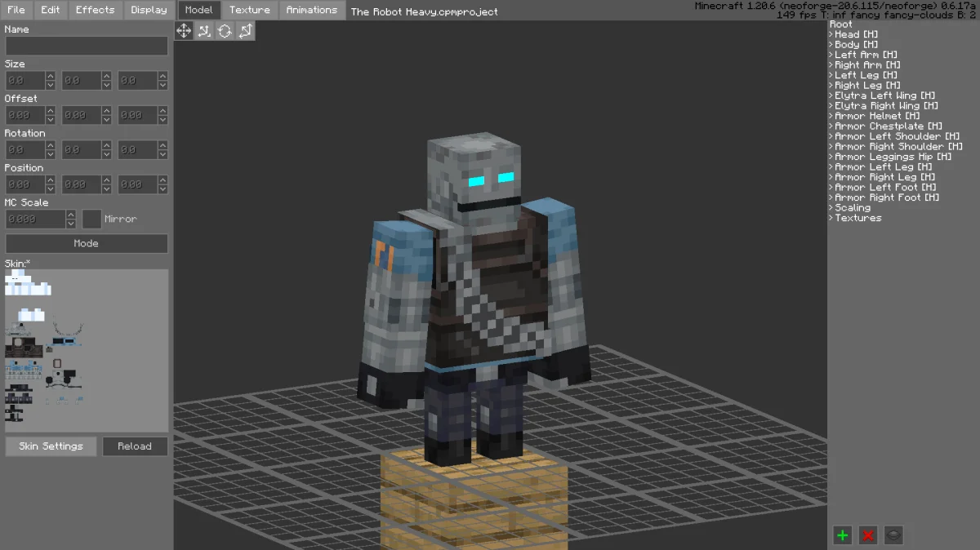Switch to the Model tab
Screen dimensions: 980x550
click(198, 10)
